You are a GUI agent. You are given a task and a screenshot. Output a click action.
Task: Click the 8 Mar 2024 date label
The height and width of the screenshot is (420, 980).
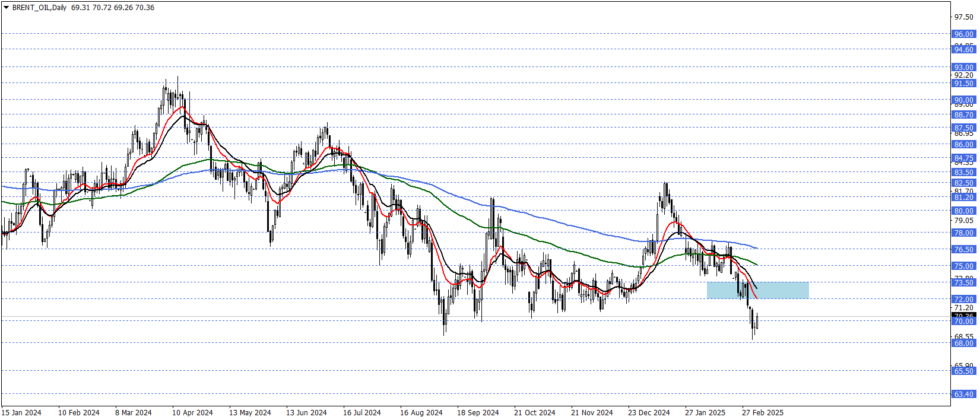pyautogui.click(x=134, y=413)
